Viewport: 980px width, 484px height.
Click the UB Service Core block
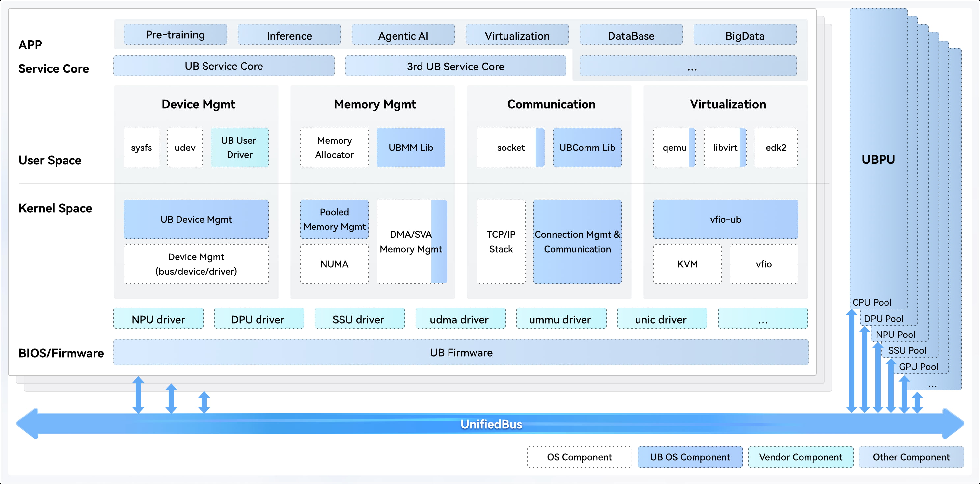[224, 66]
